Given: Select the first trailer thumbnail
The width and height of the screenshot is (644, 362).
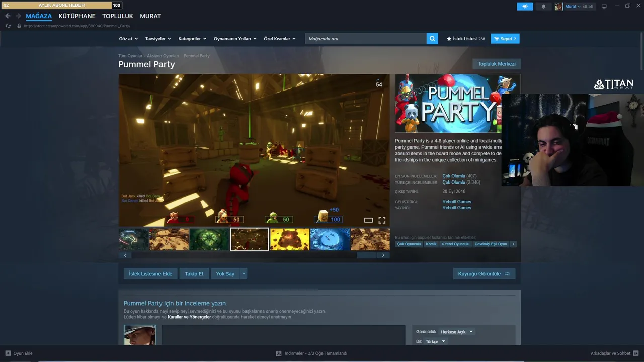Looking at the screenshot, I should coord(133,239).
